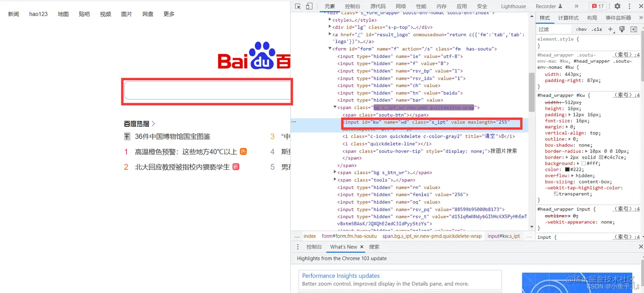Focus the 过滤 styles filter field

click(x=554, y=29)
